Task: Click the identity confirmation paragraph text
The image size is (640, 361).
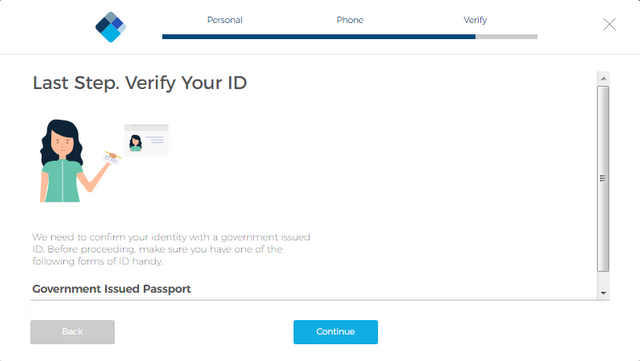Action: coord(171,250)
